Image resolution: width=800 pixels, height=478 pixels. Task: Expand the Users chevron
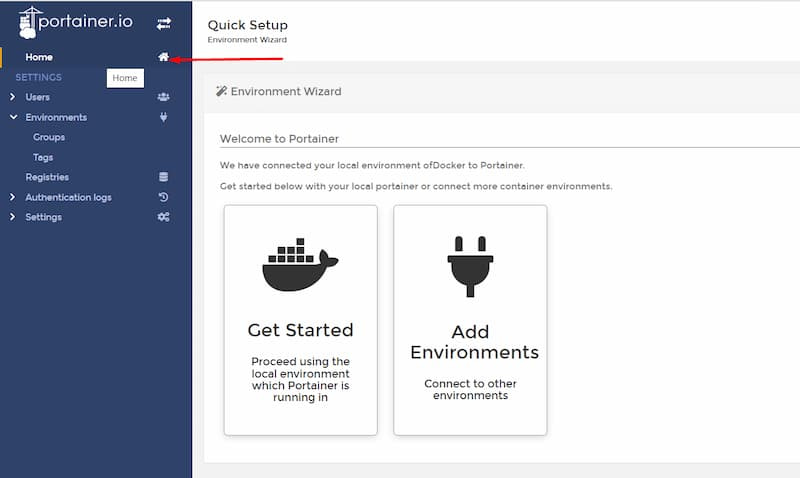point(12,97)
